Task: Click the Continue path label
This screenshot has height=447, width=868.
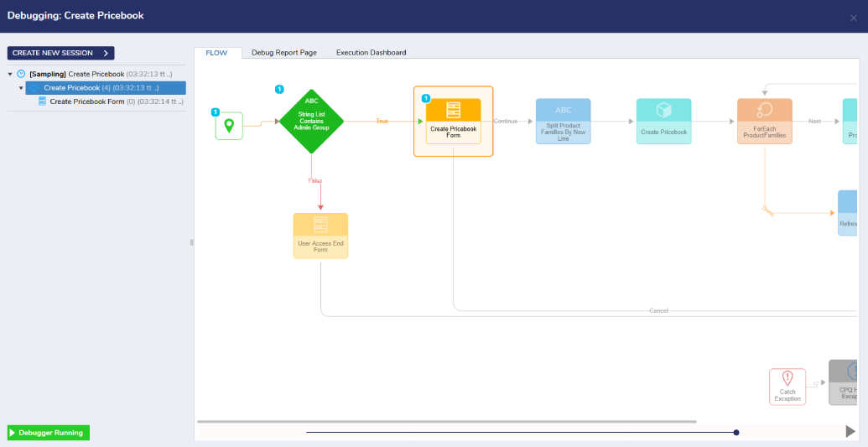Action: pos(506,122)
